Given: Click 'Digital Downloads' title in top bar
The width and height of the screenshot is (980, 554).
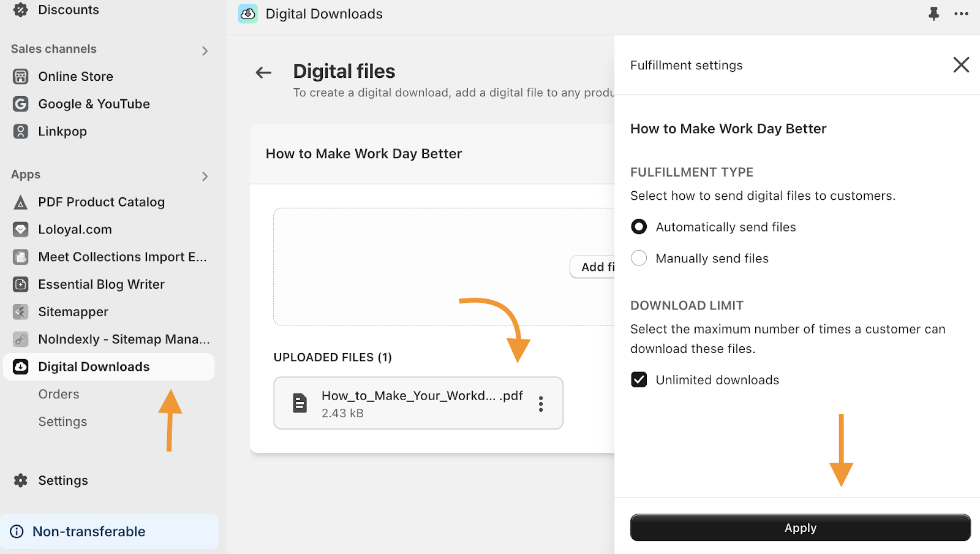Looking at the screenshot, I should [x=324, y=13].
